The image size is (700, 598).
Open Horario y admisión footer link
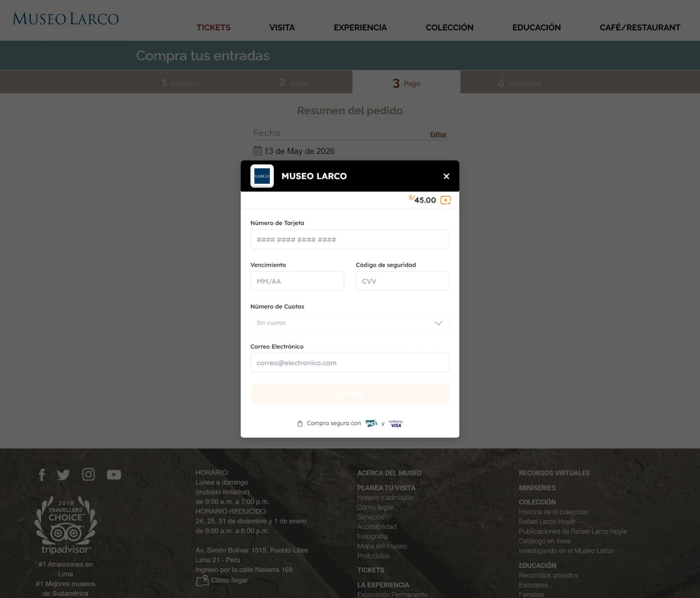point(385,497)
